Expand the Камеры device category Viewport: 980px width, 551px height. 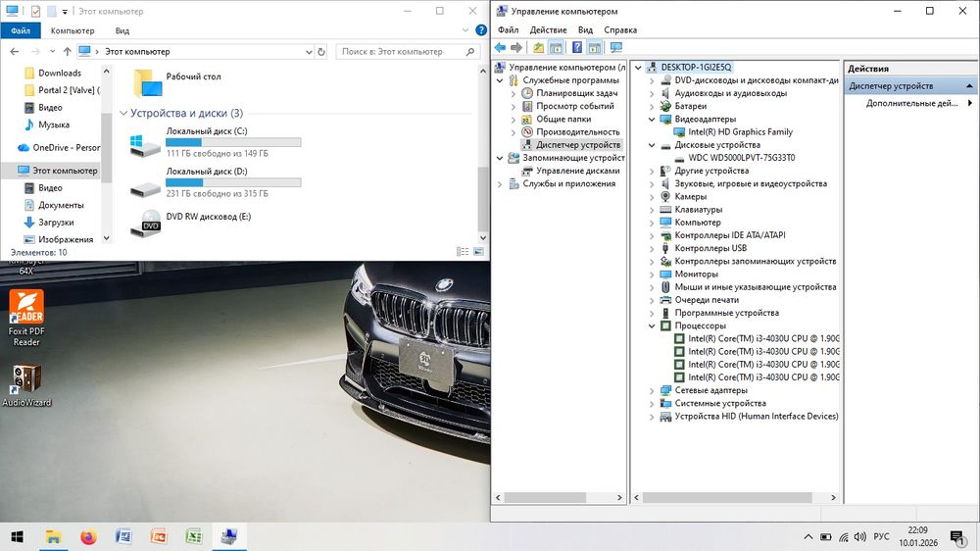click(652, 197)
